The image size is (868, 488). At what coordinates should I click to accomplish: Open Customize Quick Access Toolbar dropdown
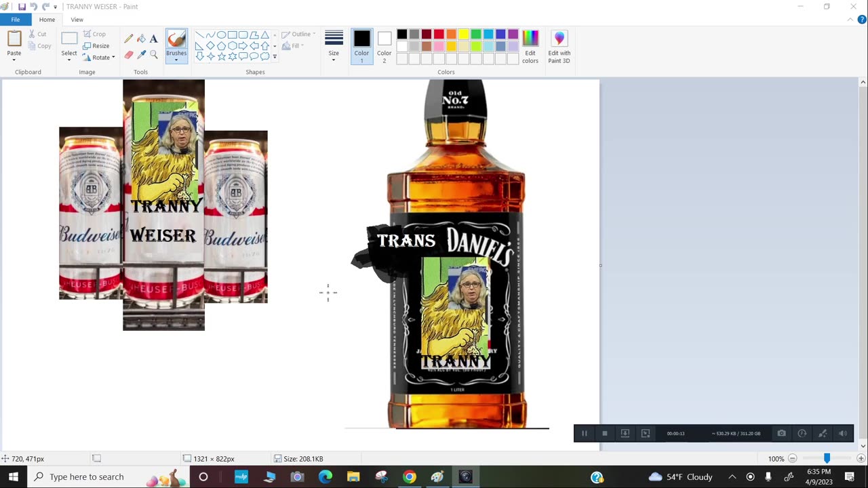(x=56, y=7)
